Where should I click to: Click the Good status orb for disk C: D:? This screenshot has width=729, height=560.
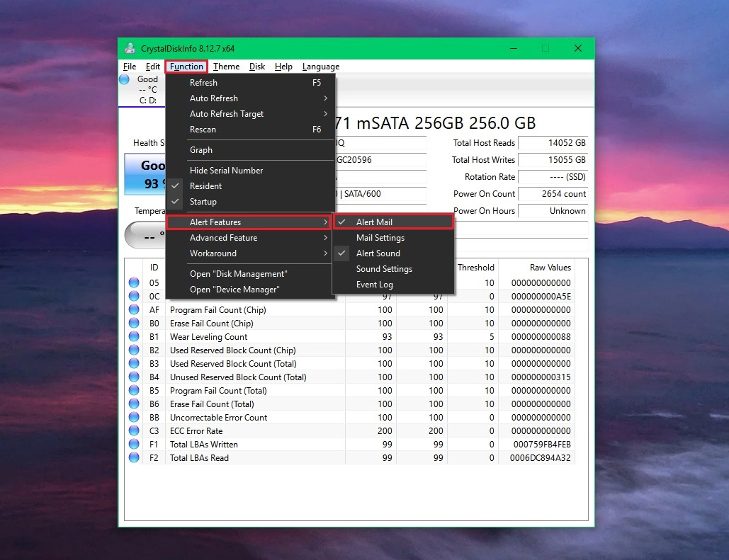(125, 79)
